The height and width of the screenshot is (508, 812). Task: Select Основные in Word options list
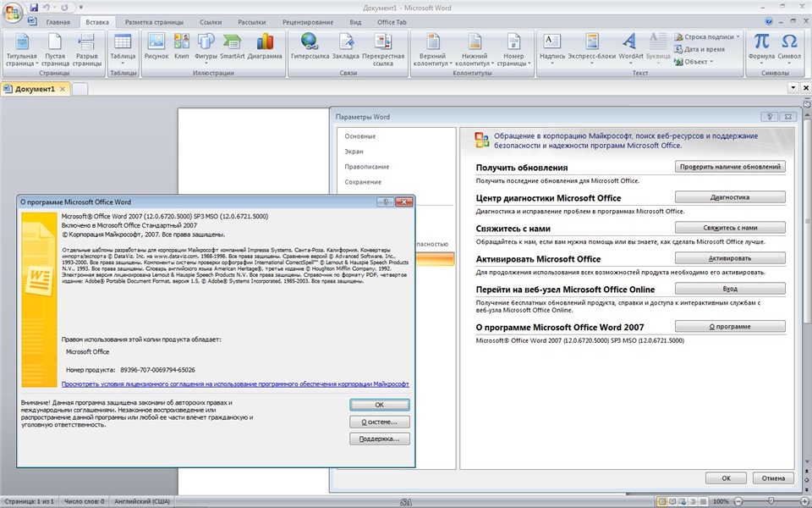click(x=360, y=136)
